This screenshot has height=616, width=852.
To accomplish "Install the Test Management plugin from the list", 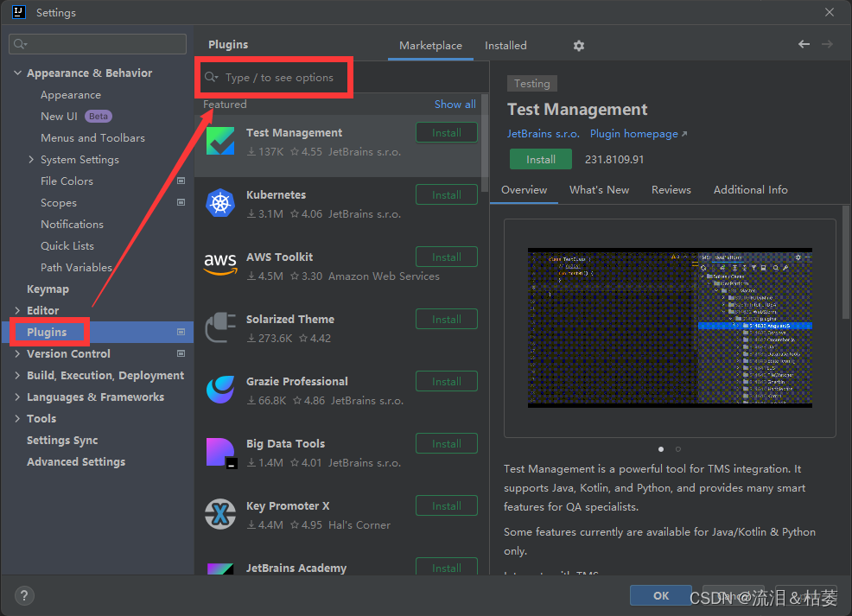I will click(447, 132).
